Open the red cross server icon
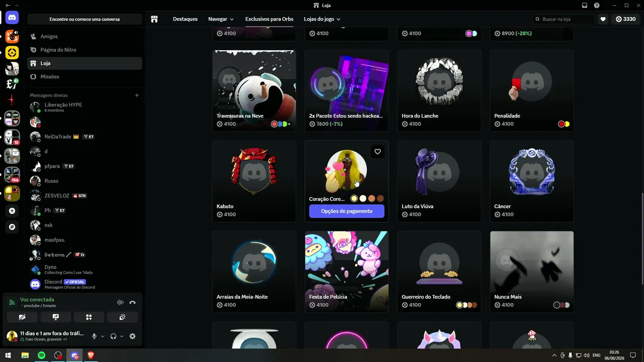This screenshot has height=362, width=644. [12, 100]
